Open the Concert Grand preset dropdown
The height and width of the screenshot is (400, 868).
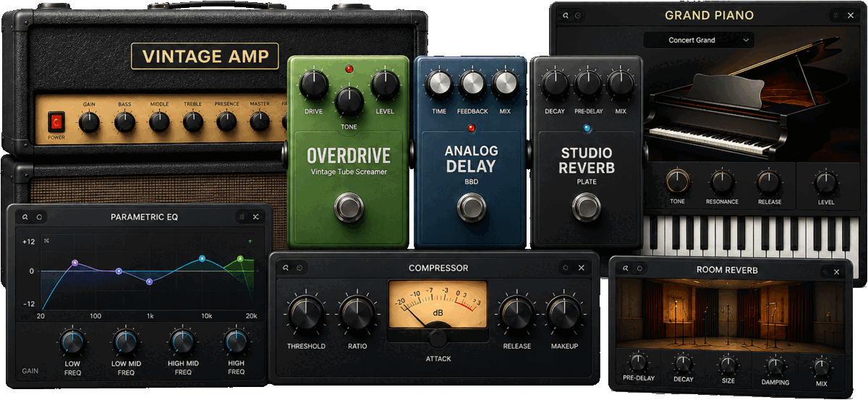click(699, 40)
